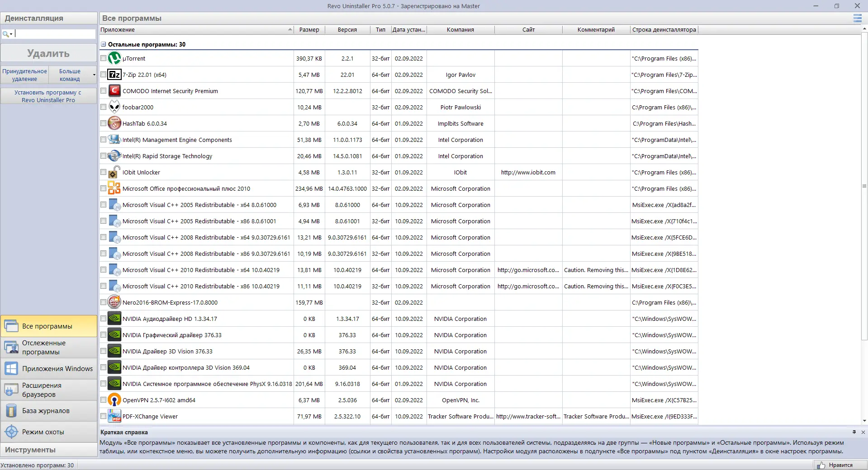The image size is (868, 470).
Task: Tick the IObit Unlocker checkbox
Action: [x=103, y=172]
